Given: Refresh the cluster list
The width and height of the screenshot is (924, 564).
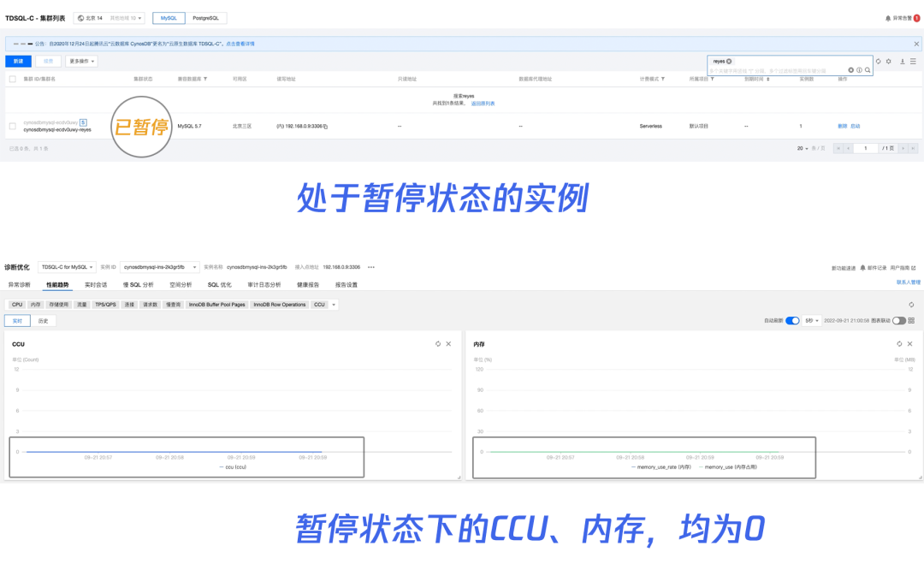Looking at the screenshot, I should pyautogui.click(x=878, y=62).
